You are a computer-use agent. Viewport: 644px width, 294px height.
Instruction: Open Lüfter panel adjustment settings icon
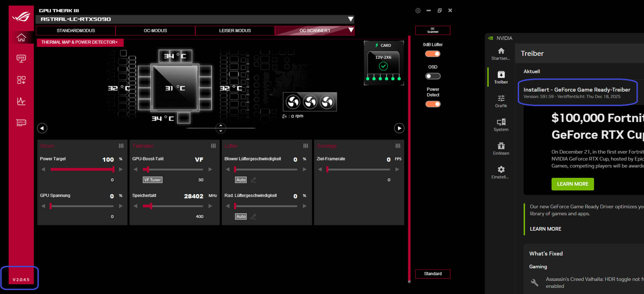point(306,146)
